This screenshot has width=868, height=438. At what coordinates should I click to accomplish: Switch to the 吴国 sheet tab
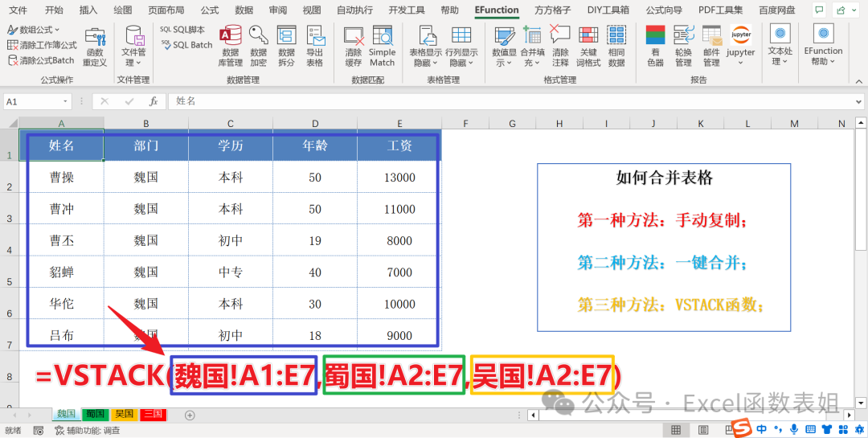click(124, 414)
